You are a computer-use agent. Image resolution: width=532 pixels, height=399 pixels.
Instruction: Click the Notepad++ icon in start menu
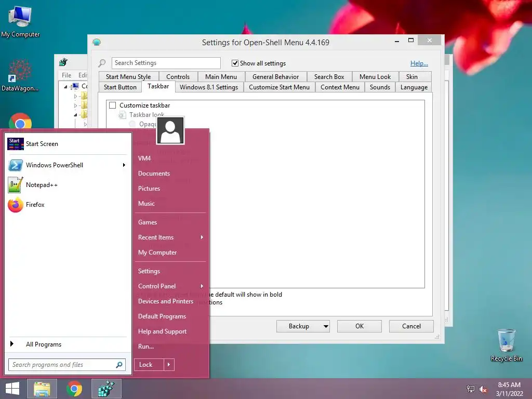click(16, 185)
